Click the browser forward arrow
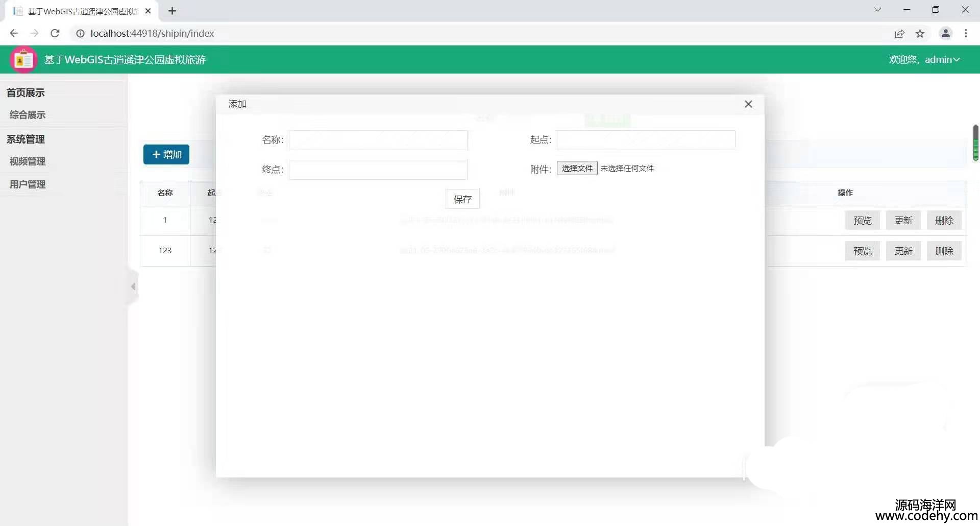Viewport: 980px width, 526px height. click(x=34, y=33)
